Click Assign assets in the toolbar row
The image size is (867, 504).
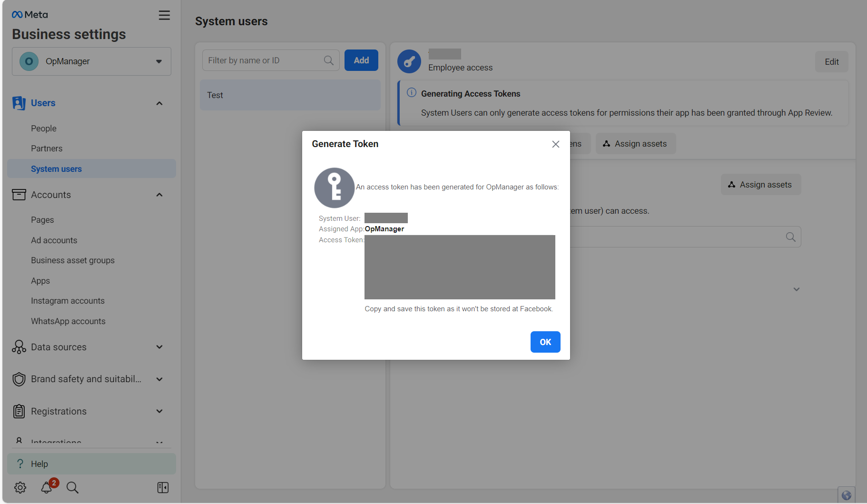(635, 144)
